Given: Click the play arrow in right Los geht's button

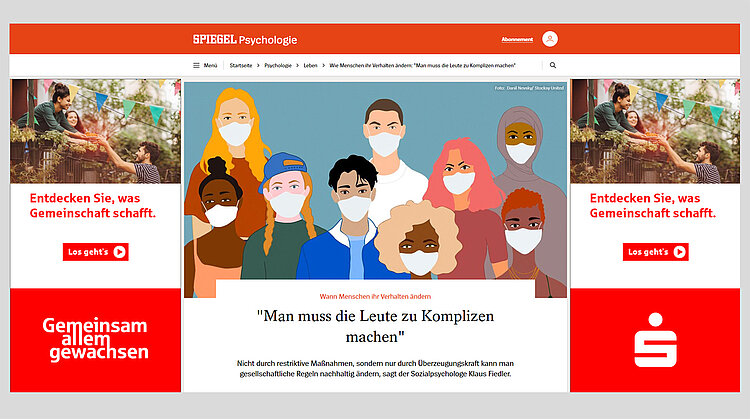Looking at the screenshot, I should (679, 252).
